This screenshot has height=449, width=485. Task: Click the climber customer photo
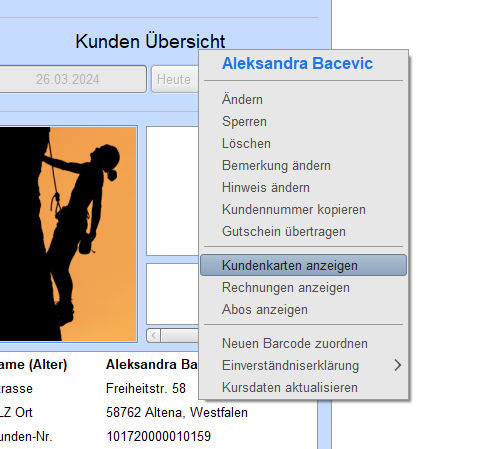point(68,234)
